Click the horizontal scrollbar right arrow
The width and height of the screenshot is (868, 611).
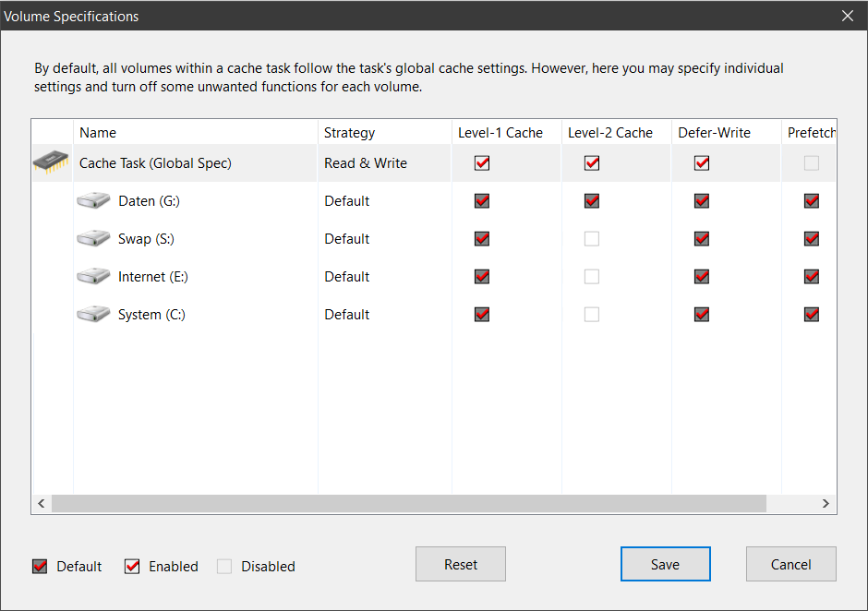point(827,503)
